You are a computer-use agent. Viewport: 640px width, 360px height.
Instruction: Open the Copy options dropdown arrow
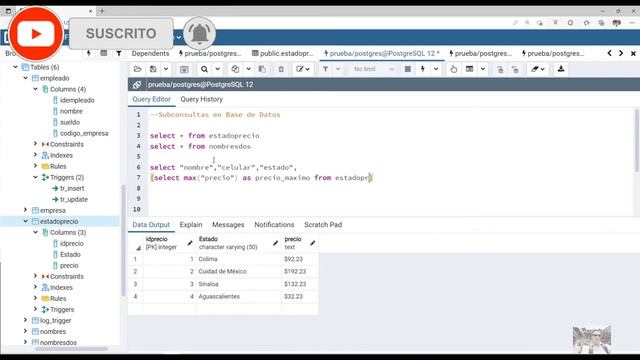[248, 69]
